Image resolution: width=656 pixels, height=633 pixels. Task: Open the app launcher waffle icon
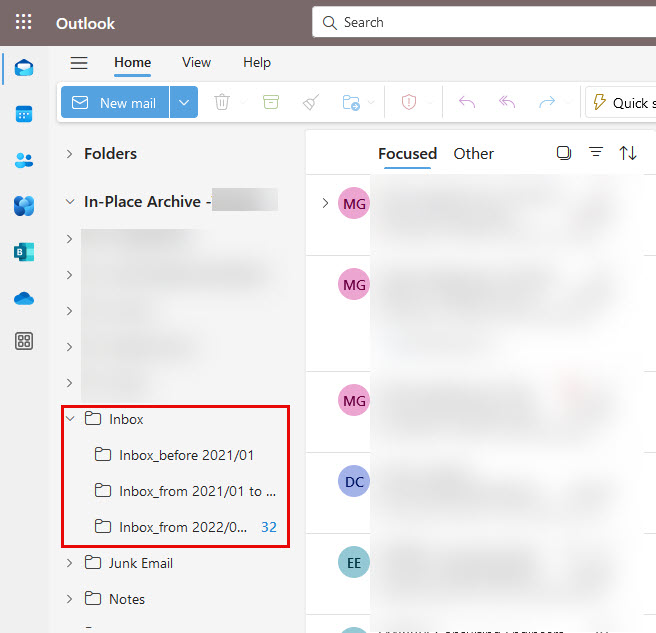click(24, 22)
